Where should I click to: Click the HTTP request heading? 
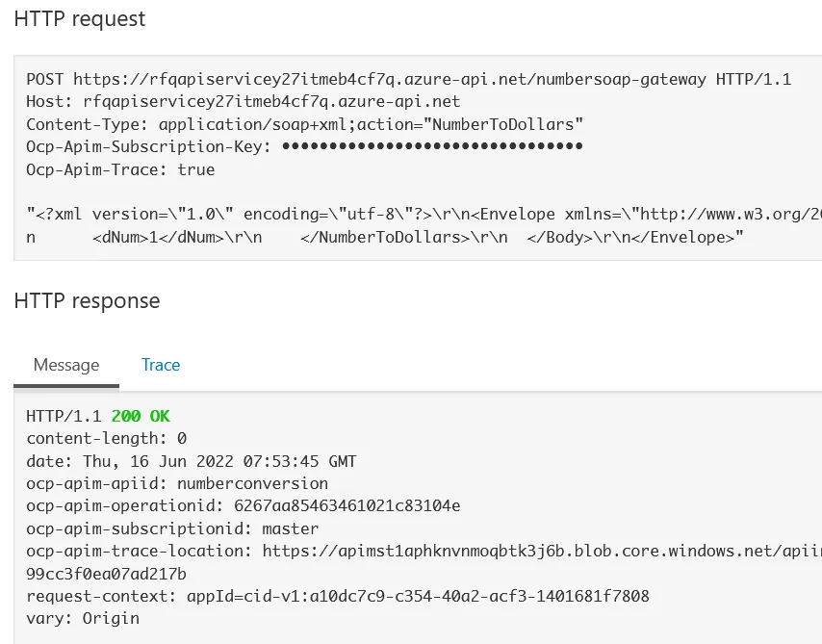tap(80, 18)
